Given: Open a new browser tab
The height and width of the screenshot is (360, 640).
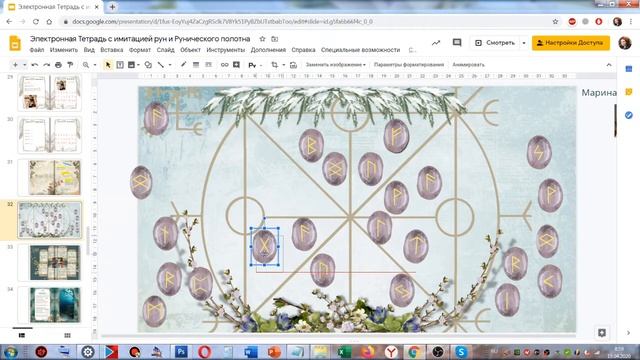Looking at the screenshot, I should (112, 7).
